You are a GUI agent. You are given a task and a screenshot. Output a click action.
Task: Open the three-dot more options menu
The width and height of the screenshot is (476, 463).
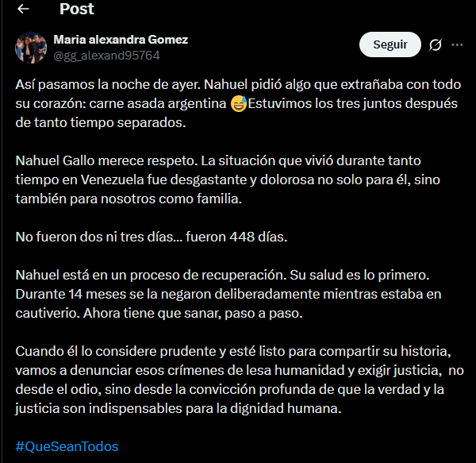[457, 45]
